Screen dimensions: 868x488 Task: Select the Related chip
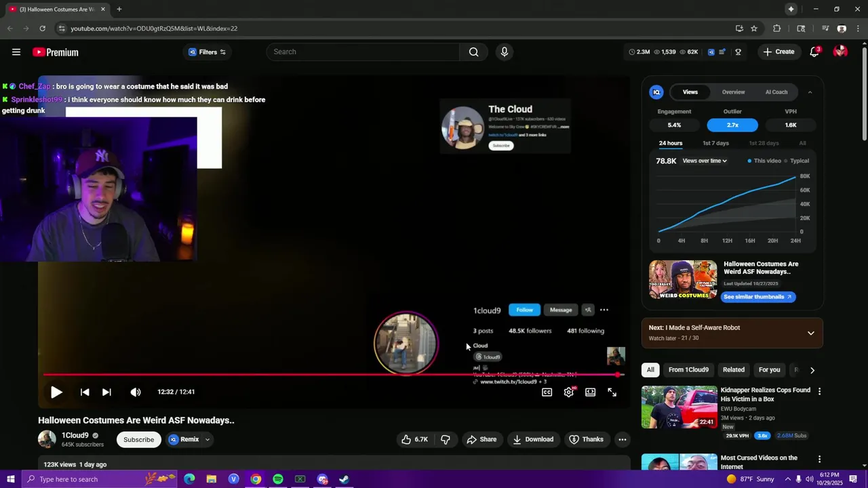[733, 370]
